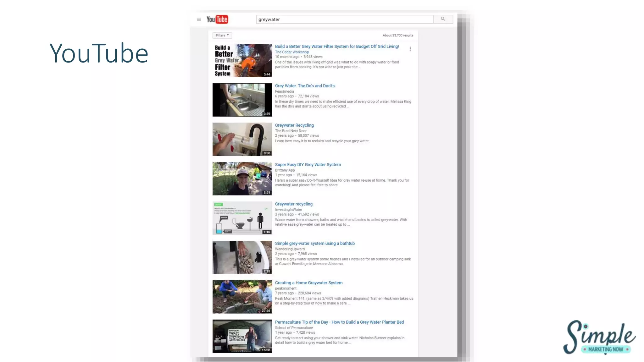Open Super Easy DIY Grey Water System video

308,165
